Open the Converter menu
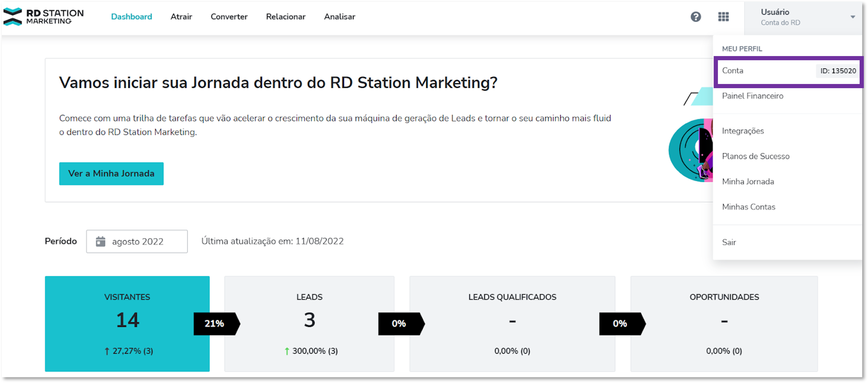The height and width of the screenshot is (383, 868). [x=229, y=17]
